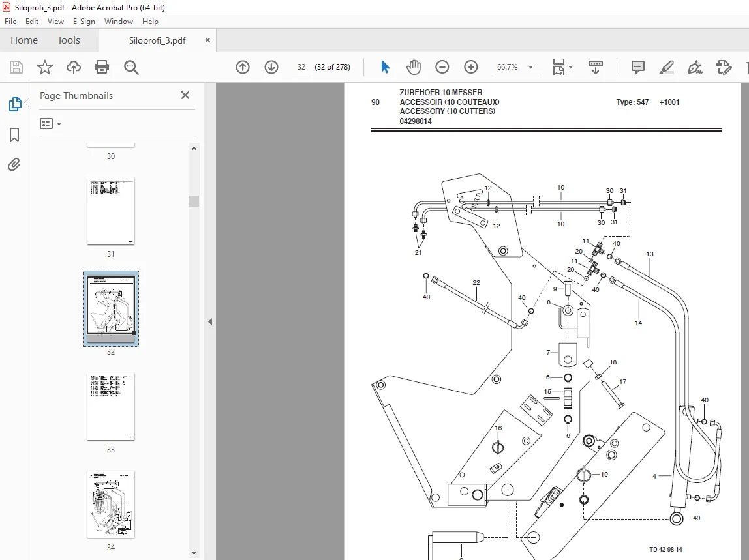749x560 pixels.
Task: Zoom out with the minus icon
Action: (442, 67)
